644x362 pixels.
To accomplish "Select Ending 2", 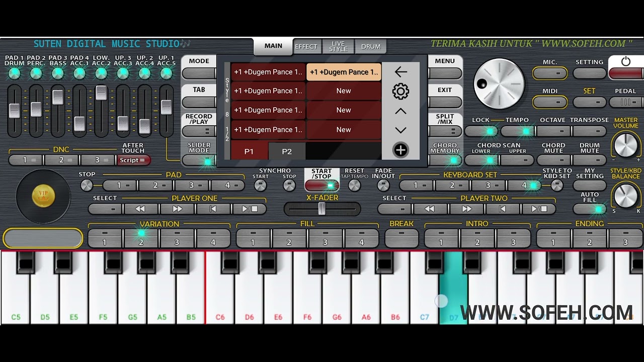I will (590, 238).
